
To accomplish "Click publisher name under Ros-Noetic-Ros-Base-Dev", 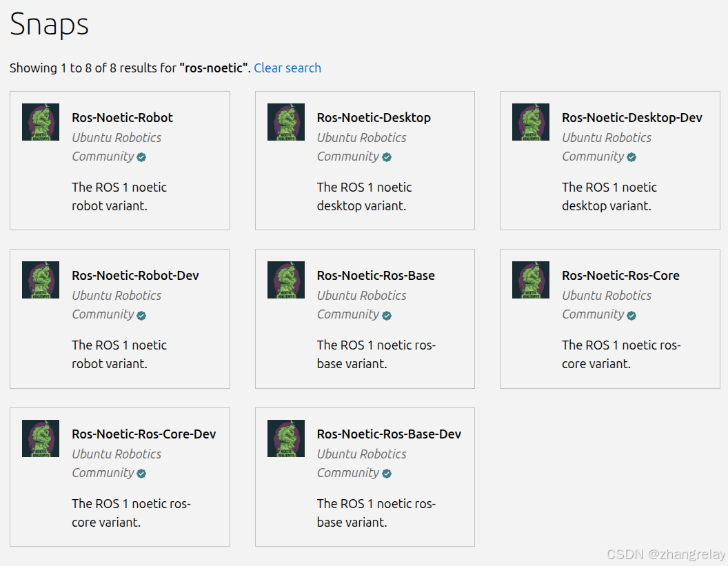I will [x=362, y=463].
